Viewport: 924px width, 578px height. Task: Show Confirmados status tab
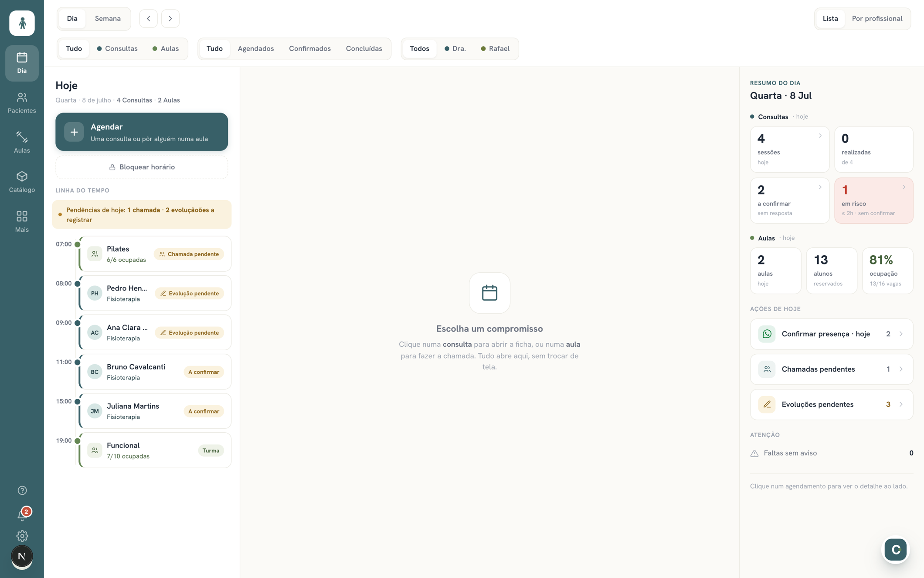pos(310,49)
